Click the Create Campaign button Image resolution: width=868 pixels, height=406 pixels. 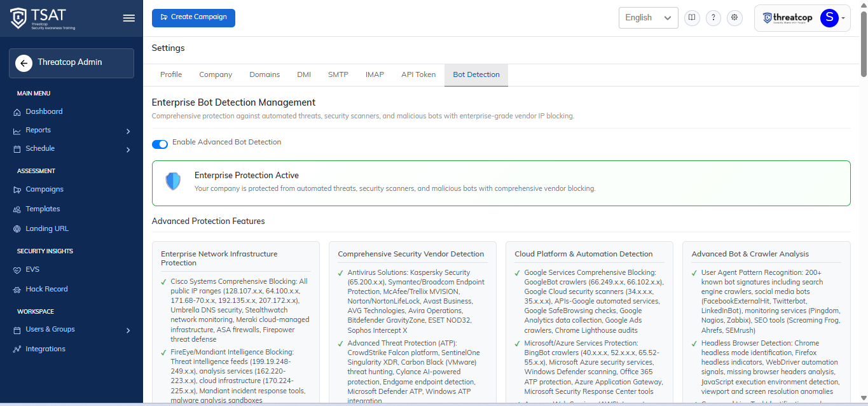point(193,18)
